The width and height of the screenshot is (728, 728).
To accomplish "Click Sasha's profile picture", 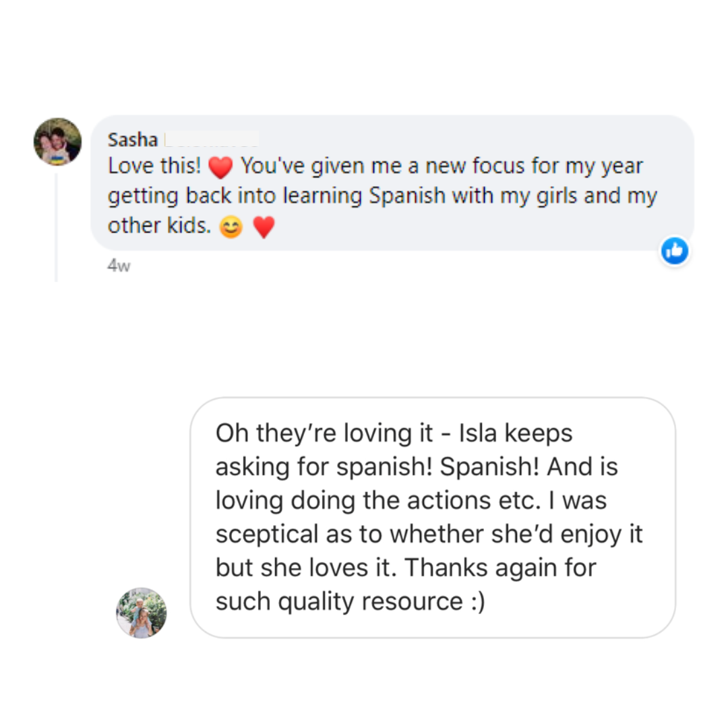I will point(57,142).
